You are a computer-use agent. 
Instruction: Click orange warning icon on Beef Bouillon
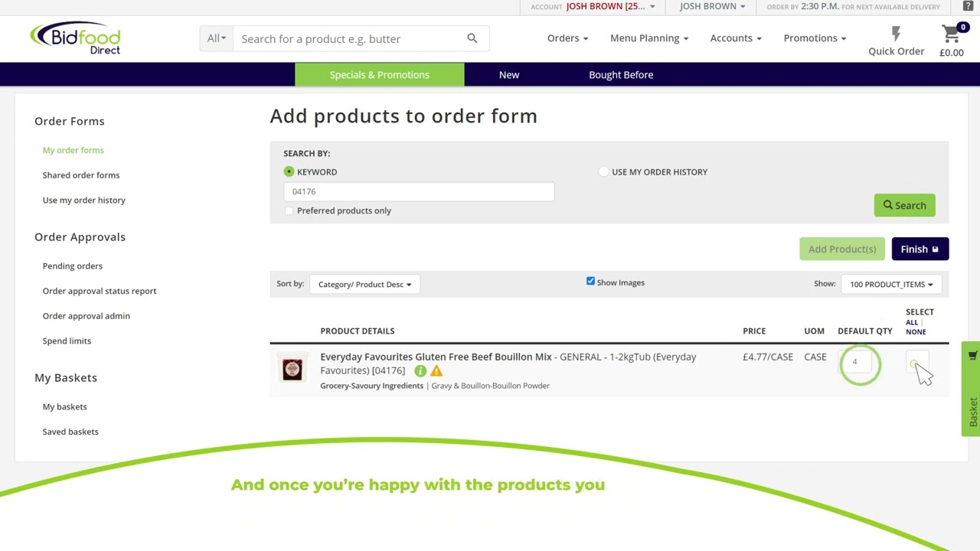coord(436,371)
